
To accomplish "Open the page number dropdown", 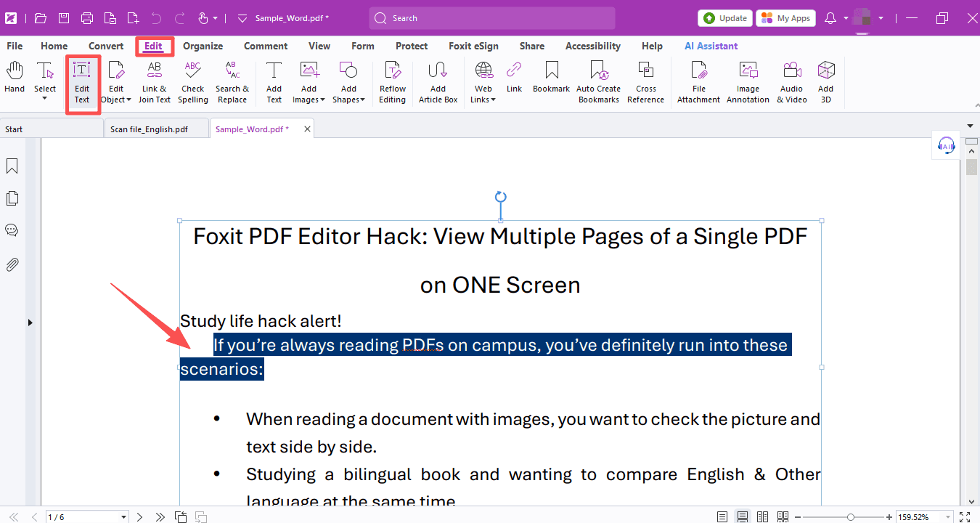I will click(123, 517).
